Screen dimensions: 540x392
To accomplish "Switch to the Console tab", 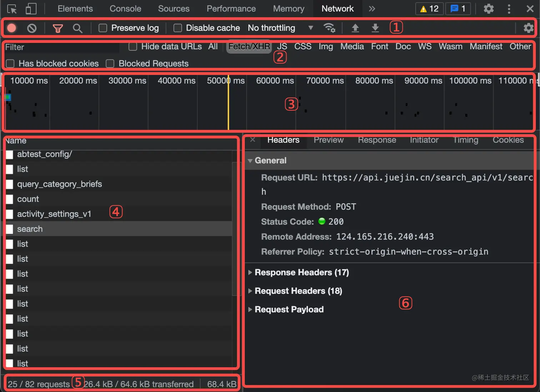I will (125, 9).
